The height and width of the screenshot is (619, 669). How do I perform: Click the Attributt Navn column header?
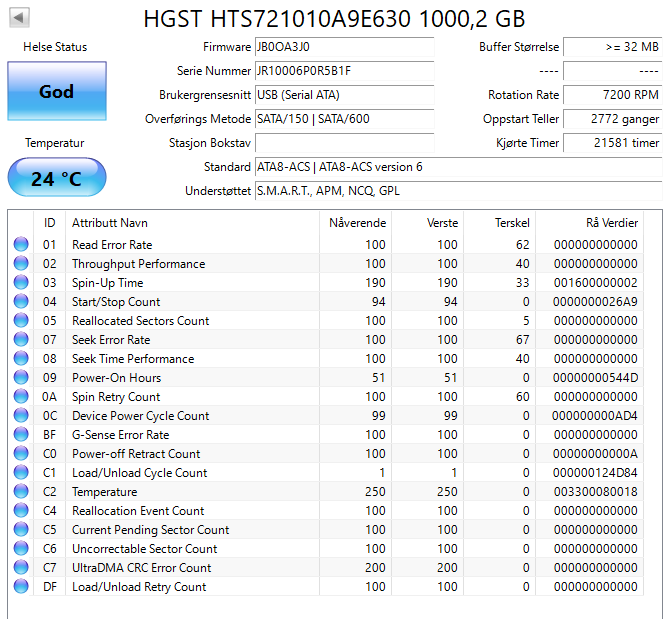(110, 222)
